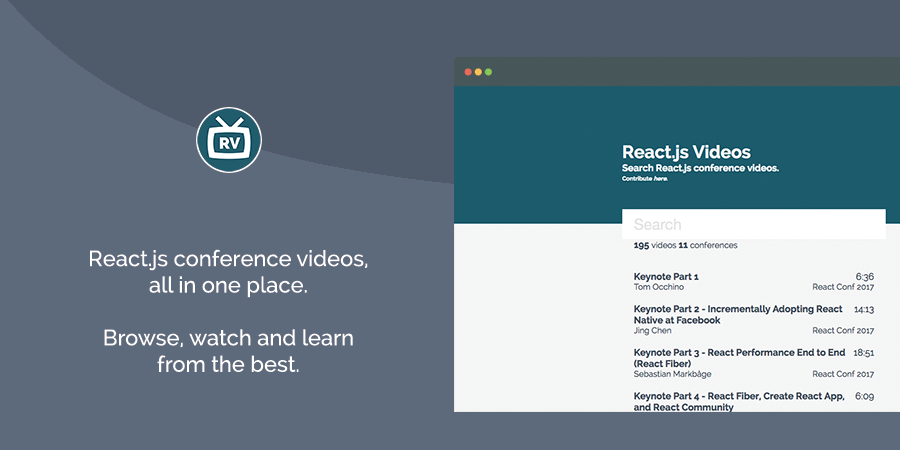Image resolution: width=900 pixels, height=450 pixels.
Task: Click React Conf 2017 beside Tom Occhino
Action: (843, 287)
